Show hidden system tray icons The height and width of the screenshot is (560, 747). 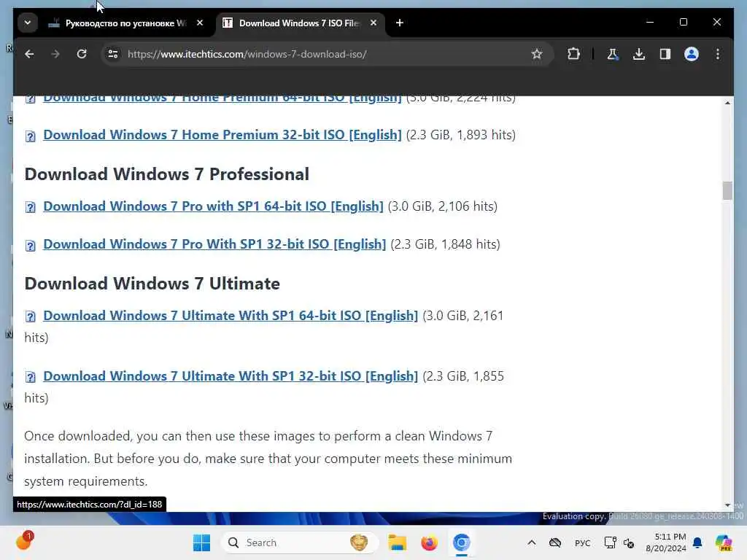(x=532, y=542)
